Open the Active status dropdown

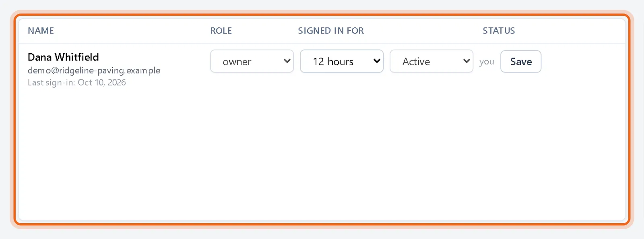click(x=431, y=61)
